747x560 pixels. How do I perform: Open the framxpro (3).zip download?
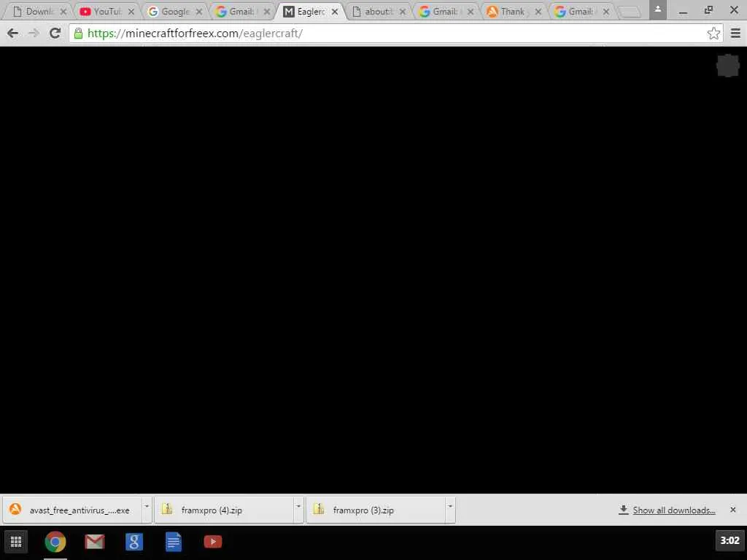[376, 510]
